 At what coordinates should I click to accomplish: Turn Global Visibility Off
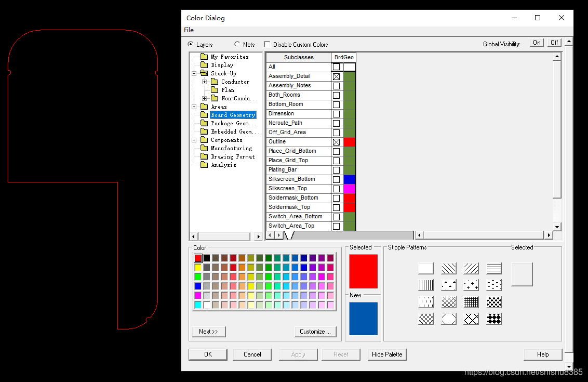tap(554, 43)
